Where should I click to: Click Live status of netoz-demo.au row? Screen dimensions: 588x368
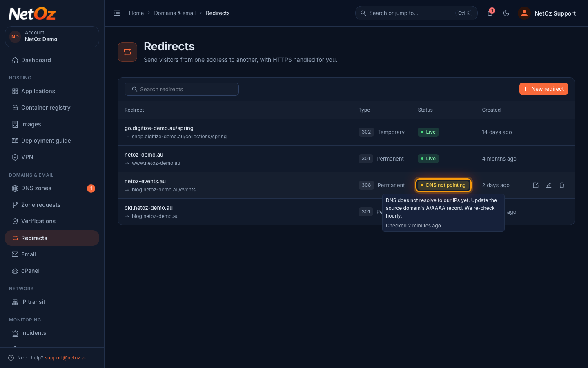(428, 159)
